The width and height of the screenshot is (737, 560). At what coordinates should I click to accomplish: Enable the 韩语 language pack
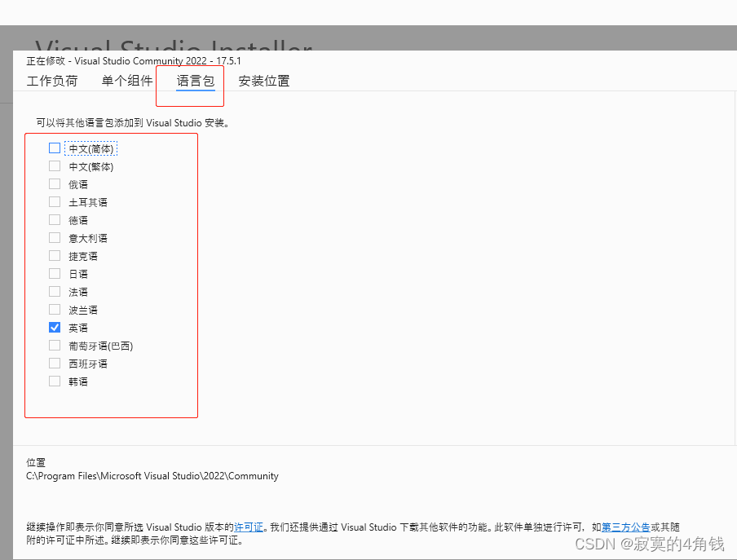[55, 381]
